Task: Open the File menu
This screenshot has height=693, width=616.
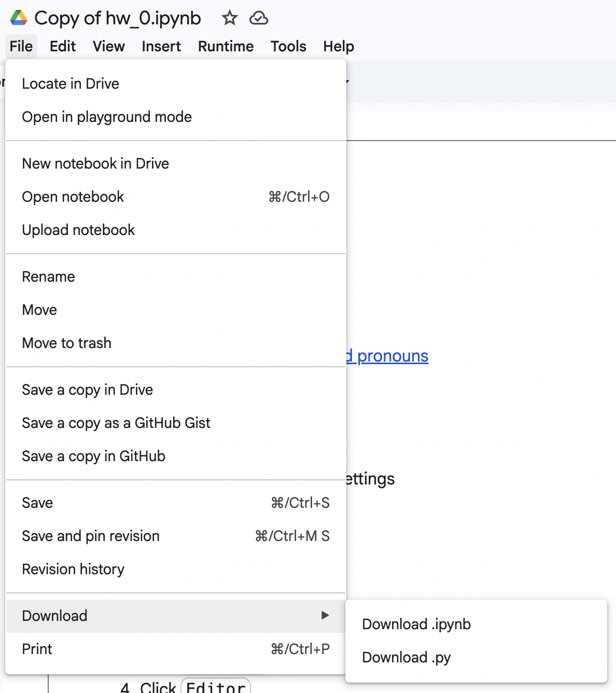Action: pyautogui.click(x=21, y=47)
